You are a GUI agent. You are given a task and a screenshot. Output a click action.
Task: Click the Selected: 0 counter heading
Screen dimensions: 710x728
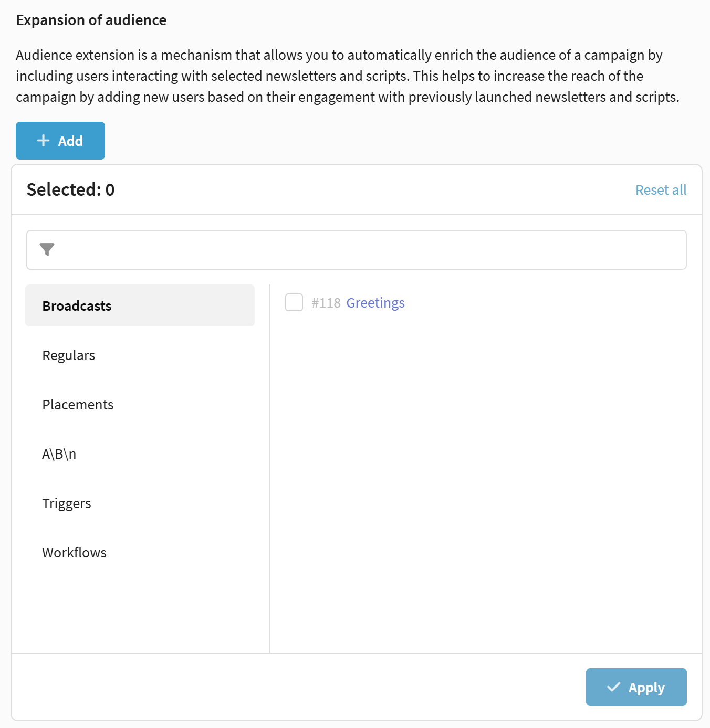click(71, 189)
